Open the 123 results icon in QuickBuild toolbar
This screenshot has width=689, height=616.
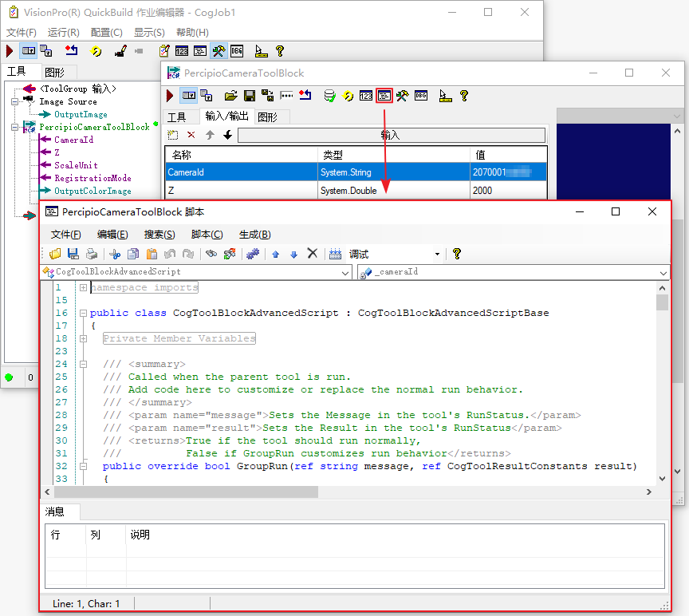coord(182,51)
